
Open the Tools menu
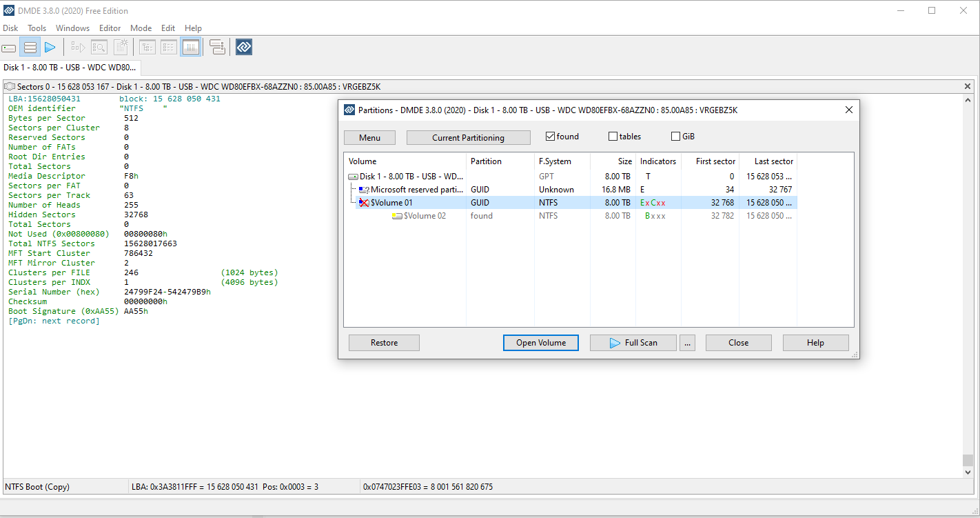click(37, 28)
